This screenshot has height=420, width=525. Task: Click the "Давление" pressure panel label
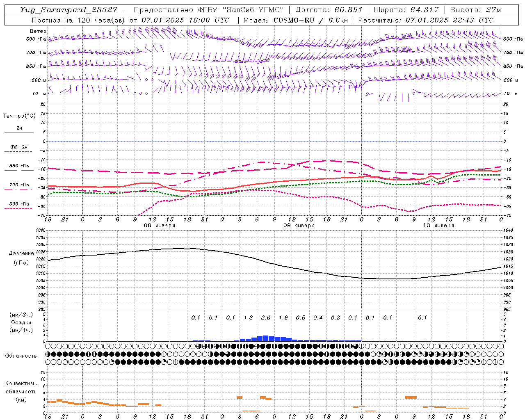(21, 253)
